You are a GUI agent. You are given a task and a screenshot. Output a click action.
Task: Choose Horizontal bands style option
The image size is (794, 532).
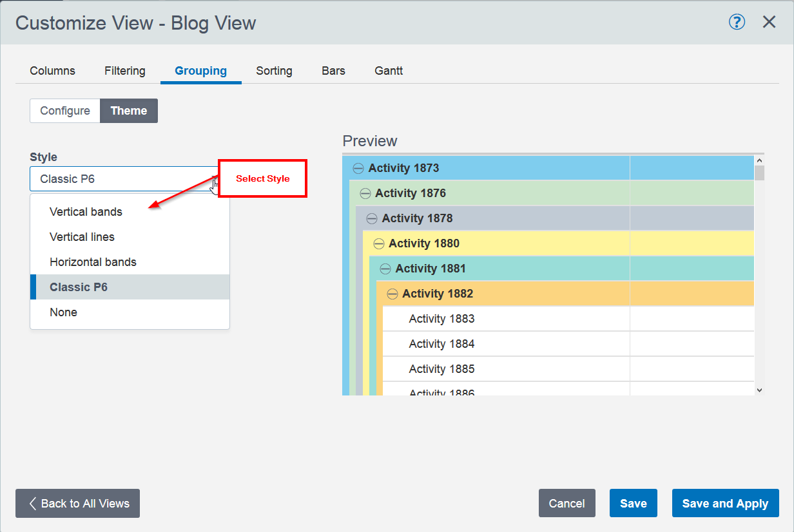point(93,262)
